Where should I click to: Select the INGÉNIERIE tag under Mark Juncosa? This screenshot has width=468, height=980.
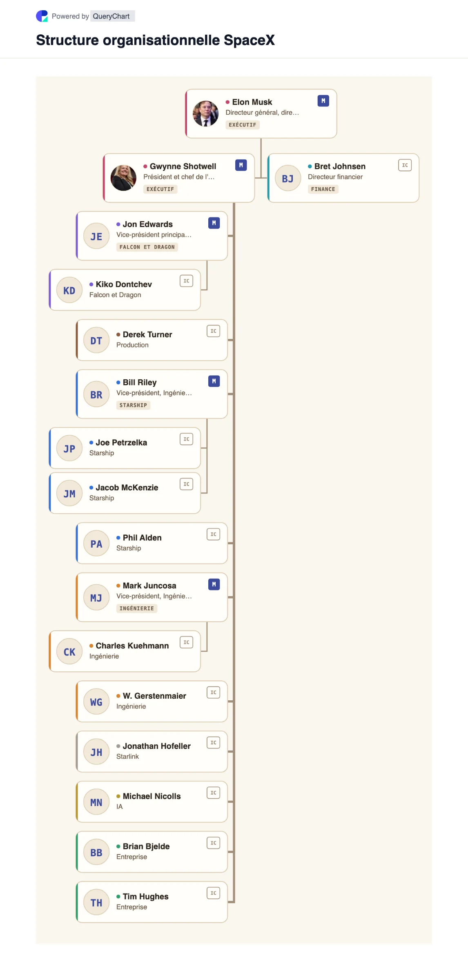click(137, 608)
